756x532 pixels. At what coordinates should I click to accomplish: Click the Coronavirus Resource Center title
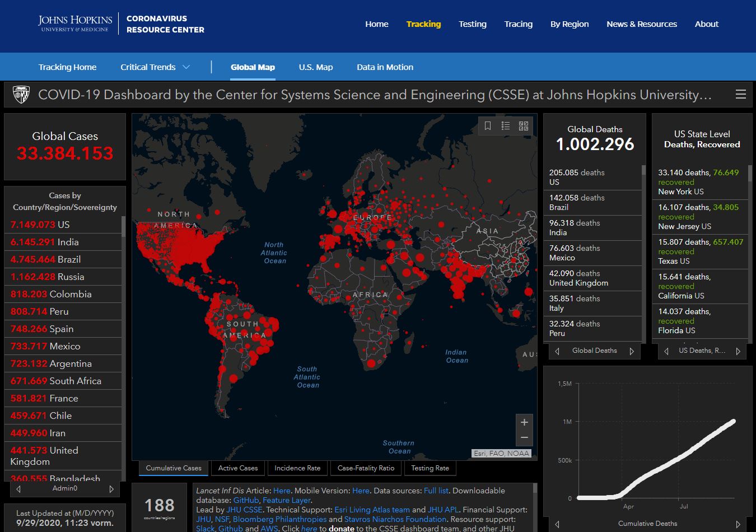(x=165, y=24)
